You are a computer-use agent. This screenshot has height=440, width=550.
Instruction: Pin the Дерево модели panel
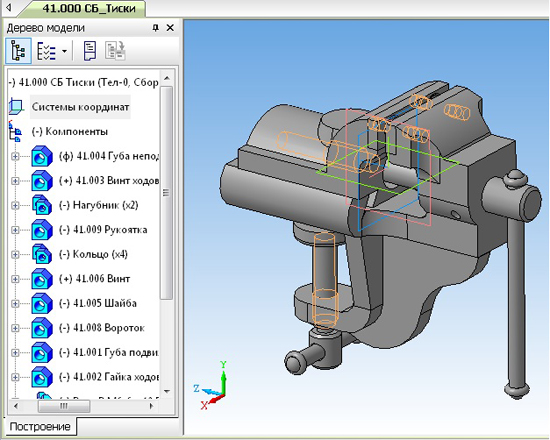156,28
